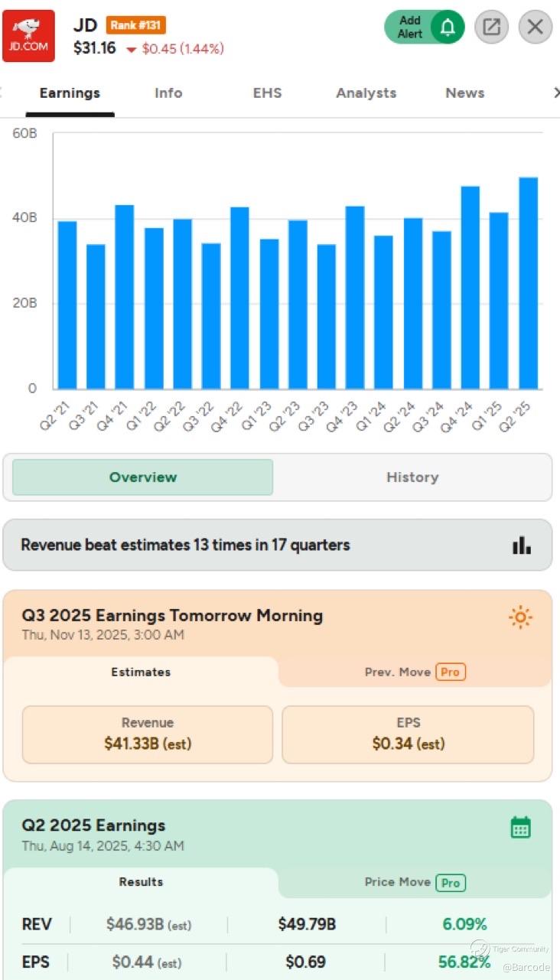
Task: Select the Results tab
Action: 141,882
